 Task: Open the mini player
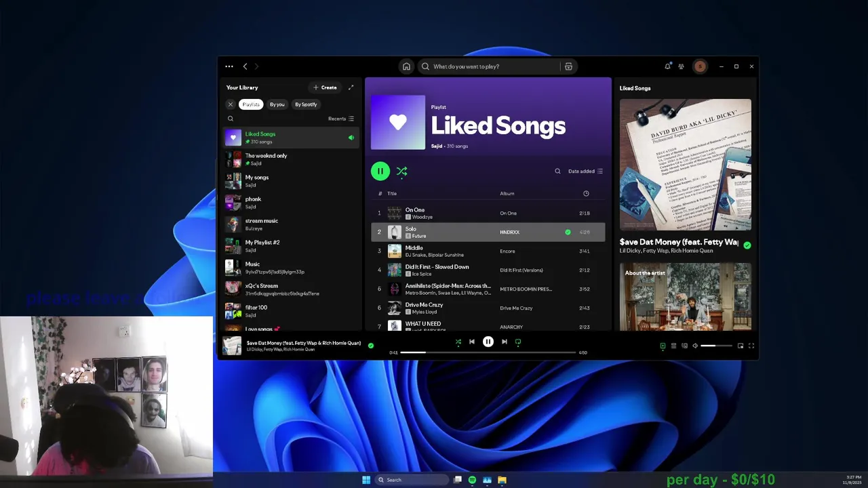(x=741, y=346)
